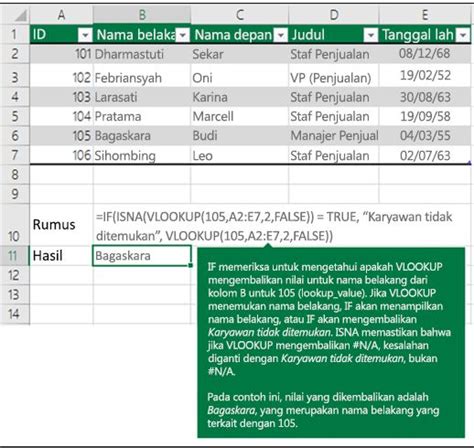Viewport: 474px width, 448px height.
Task: Select row 14 header
Action: click(x=15, y=314)
